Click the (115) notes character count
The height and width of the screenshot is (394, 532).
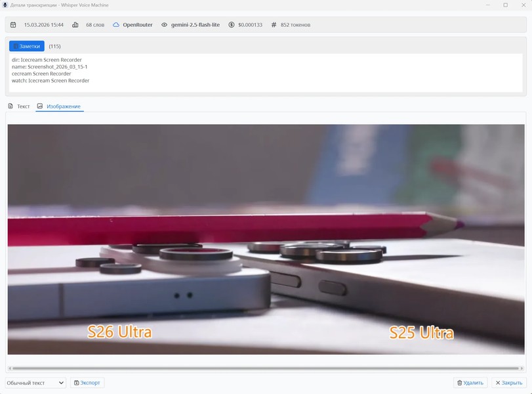pos(54,46)
